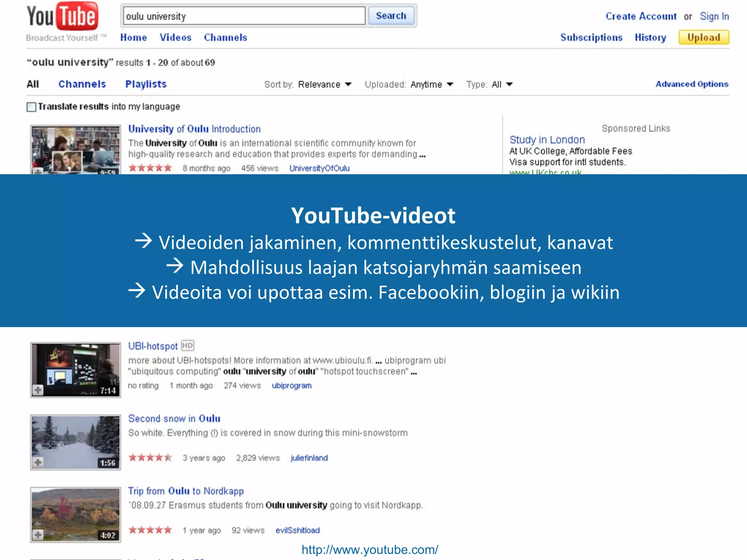Open the Sort by Relevance dropdown
Screen dimensions: 747x560
(x=325, y=85)
